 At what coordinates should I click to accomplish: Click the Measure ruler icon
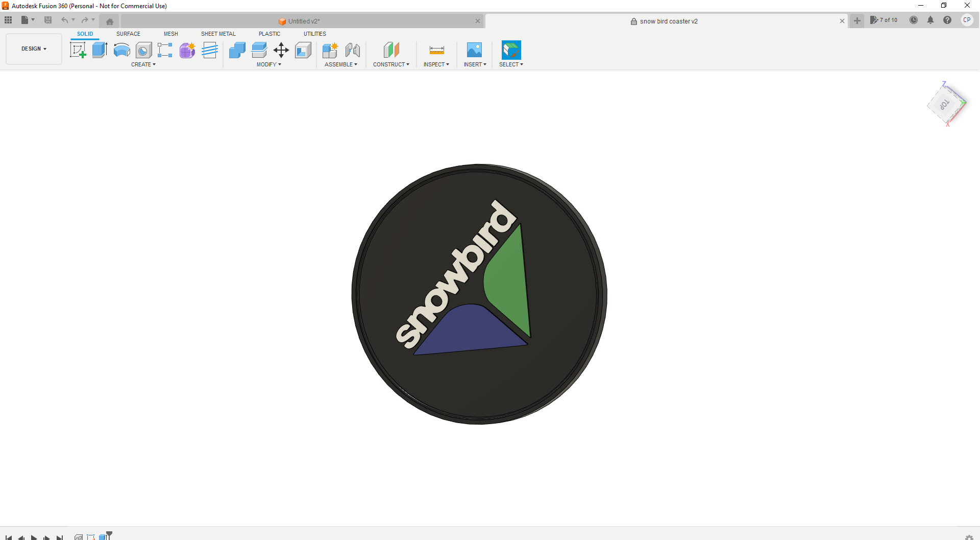436,50
